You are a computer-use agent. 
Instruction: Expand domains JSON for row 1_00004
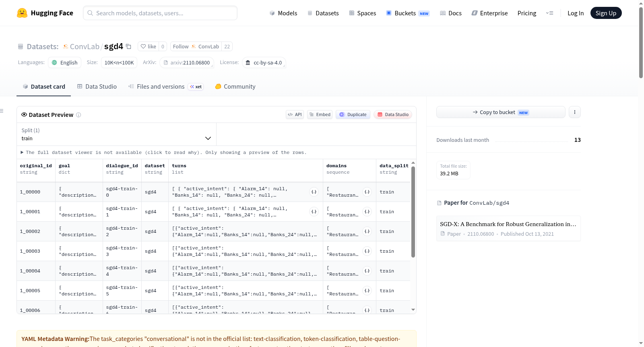367,271
